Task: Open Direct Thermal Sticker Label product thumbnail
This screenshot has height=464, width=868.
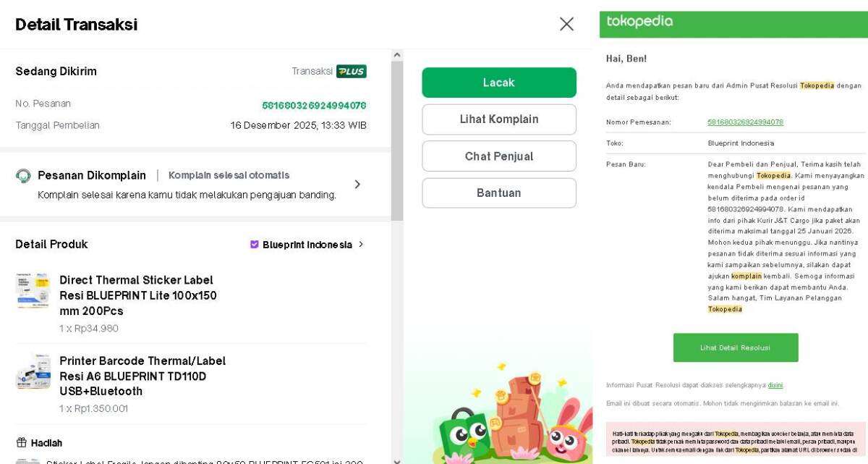Action: pyautogui.click(x=33, y=291)
